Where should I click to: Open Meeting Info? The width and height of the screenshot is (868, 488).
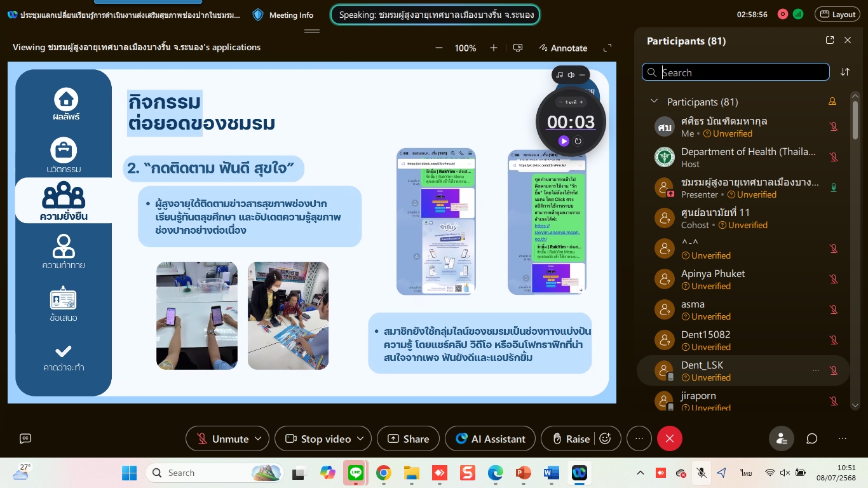click(x=283, y=15)
